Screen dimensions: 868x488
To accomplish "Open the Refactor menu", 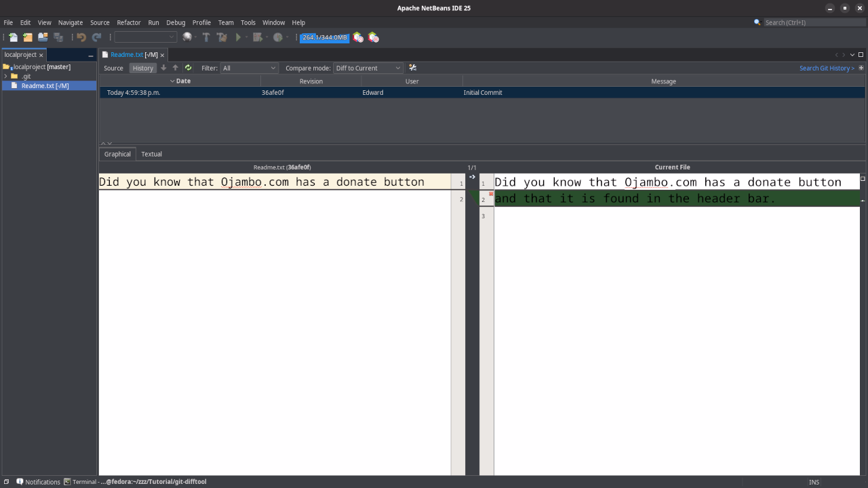I will tap(128, 22).
